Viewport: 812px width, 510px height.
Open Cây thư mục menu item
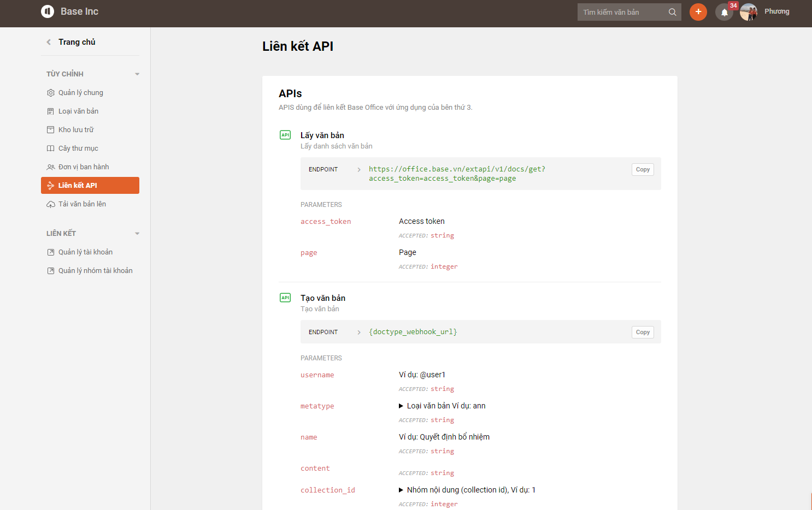pos(90,149)
